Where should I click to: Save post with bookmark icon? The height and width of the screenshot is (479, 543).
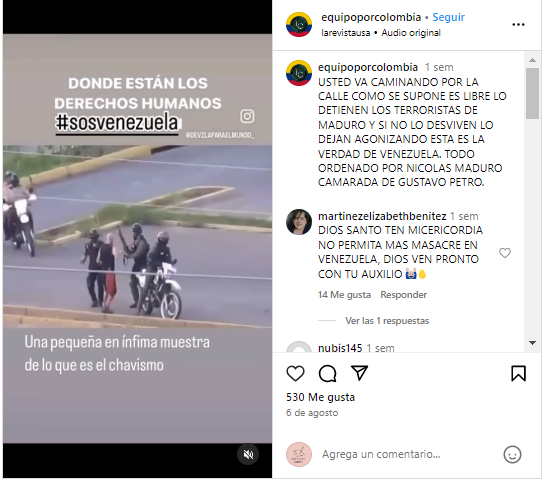(x=518, y=373)
